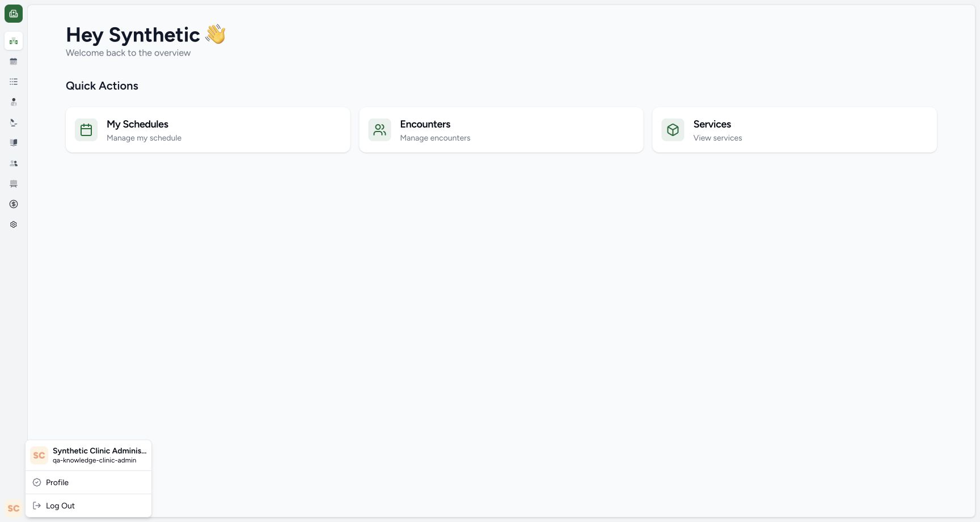The image size is (980, 522).
Task: Open the open-book icon in sidebar
Action: pyautogui.click(x=14, y=143)
